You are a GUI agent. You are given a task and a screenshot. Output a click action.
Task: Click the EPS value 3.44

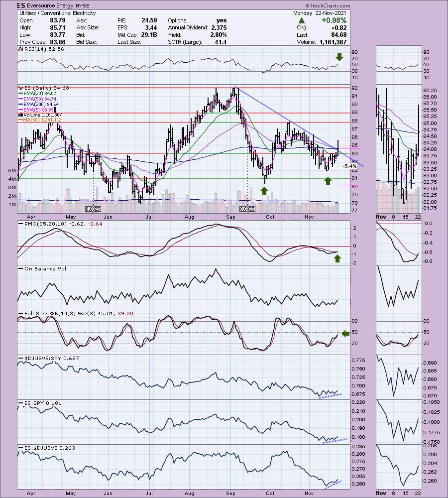[x=151, y=27]
